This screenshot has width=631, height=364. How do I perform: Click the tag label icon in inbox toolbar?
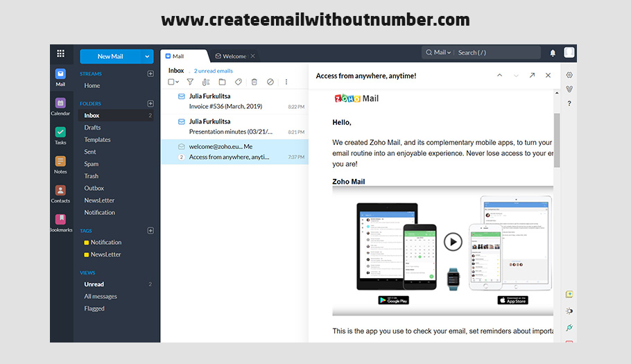pyautogui.click(x=239, y=82)
